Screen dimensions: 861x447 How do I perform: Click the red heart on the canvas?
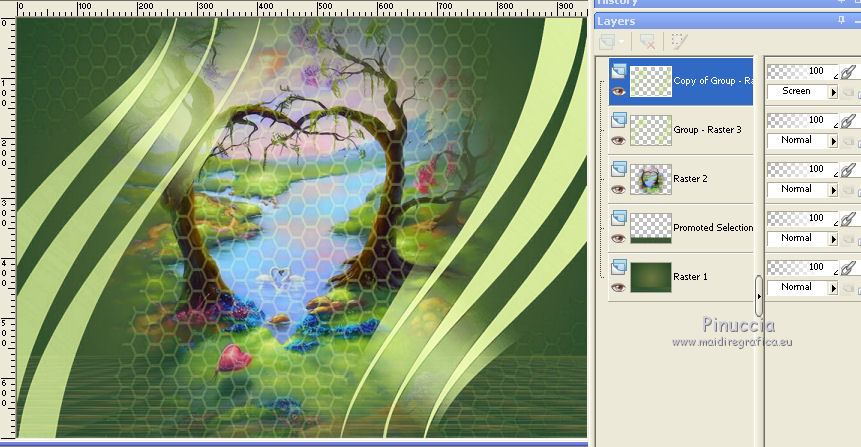tap(234, 358)
